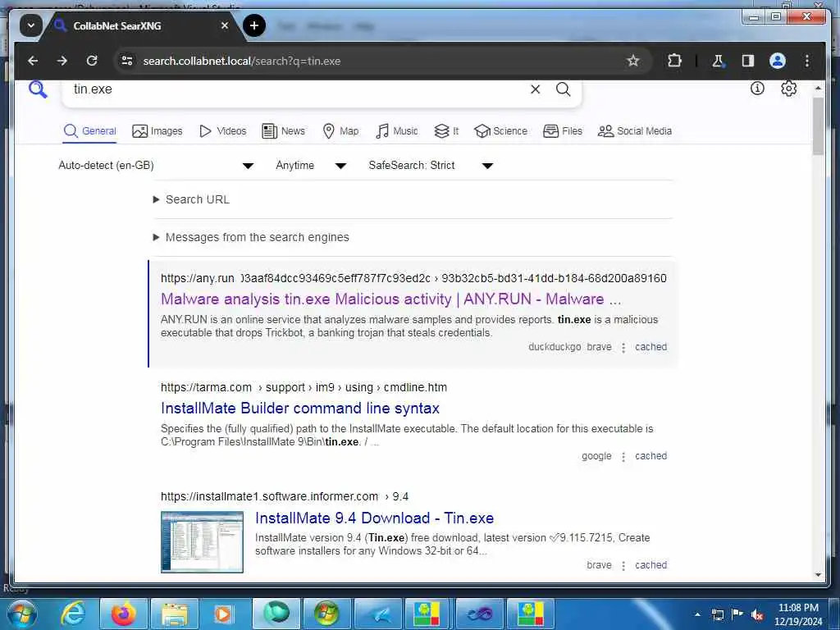Switch to the Files category
The width and height of the screenshot is (840, 630).
click(x=563, y=131)
